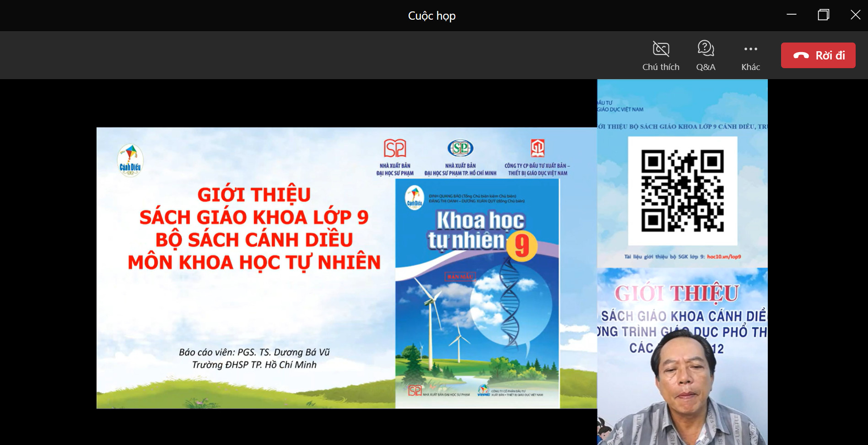Restore down the meeting window

[823, 15]
